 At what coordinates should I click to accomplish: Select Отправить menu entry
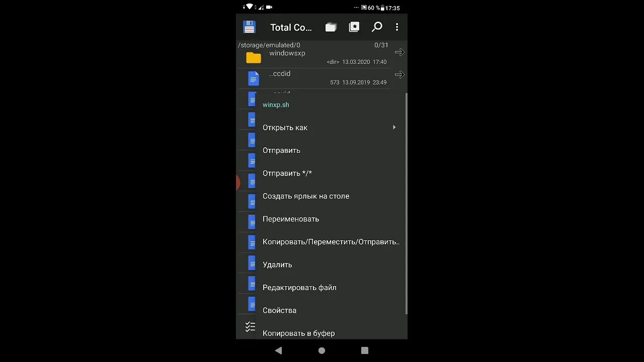pyautogui.click(x=281, y=150)
